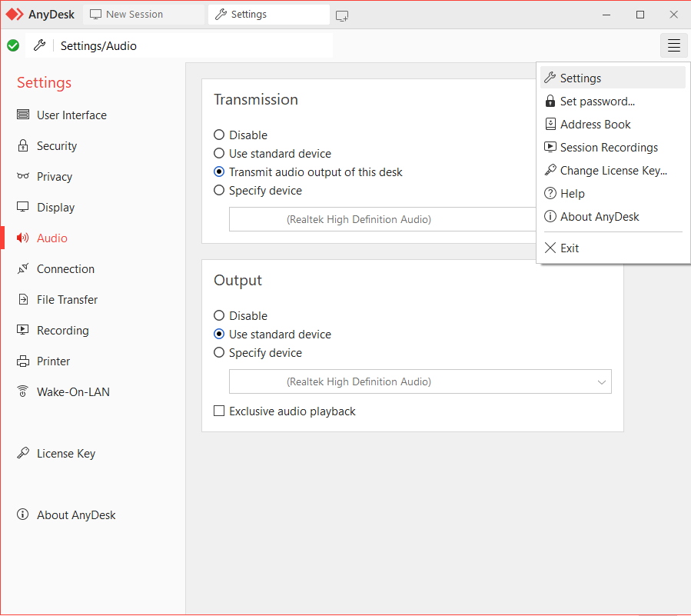The height and width of the screenshot is (616, 691).
Task: Open Wake-On-LAN settings in sidebar
Action: coord(72,392)
